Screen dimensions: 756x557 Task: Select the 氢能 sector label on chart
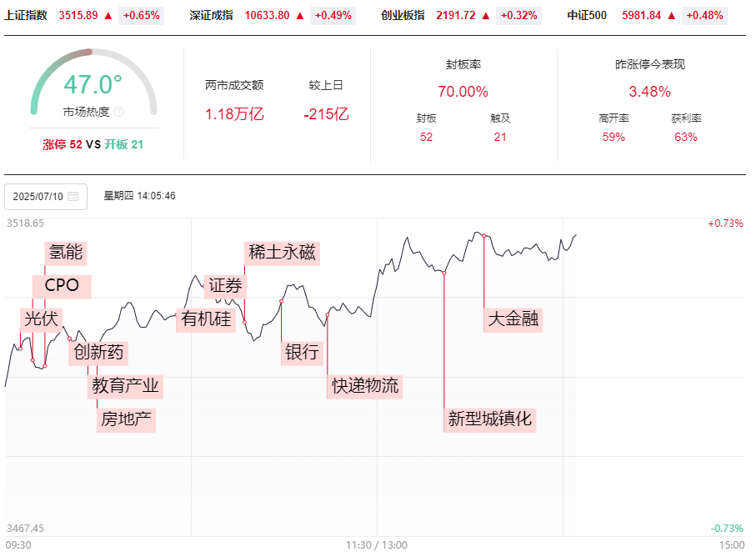(x=66, y=252)
